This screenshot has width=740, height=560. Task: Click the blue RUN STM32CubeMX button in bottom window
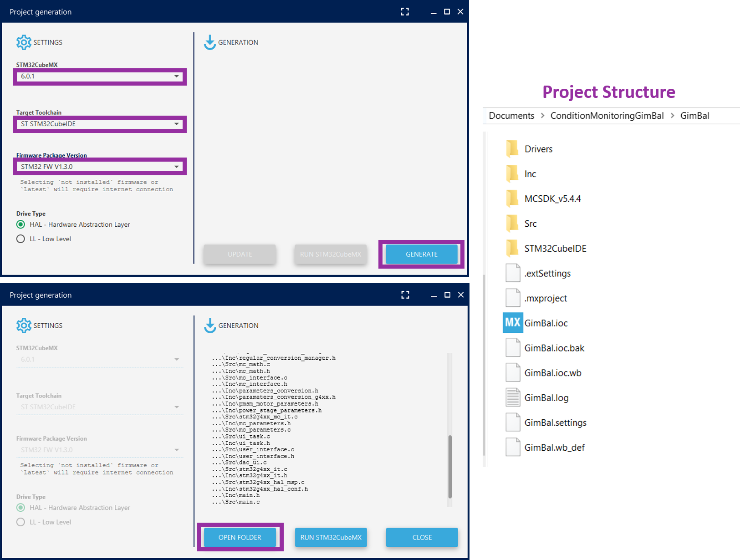click(x=331, y=537)
